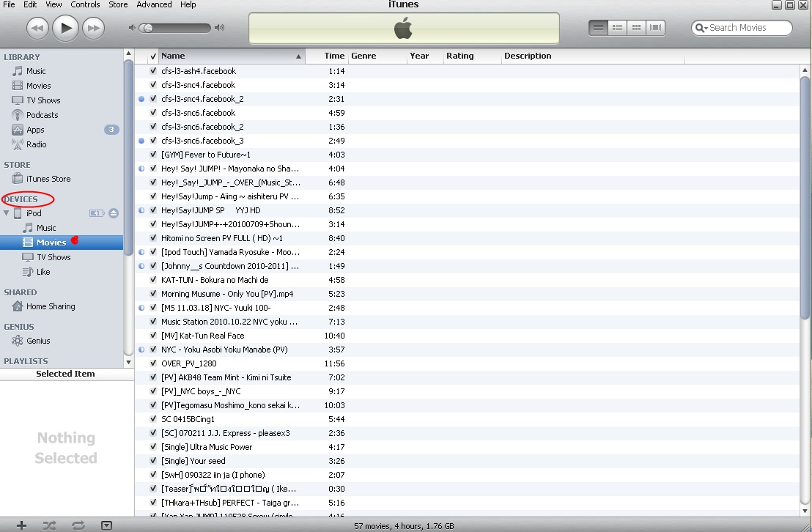Viewport: 812px width, 532px height.
Task: Open the Controls menu
Action: pyautogui.click(x=85, y=4)
